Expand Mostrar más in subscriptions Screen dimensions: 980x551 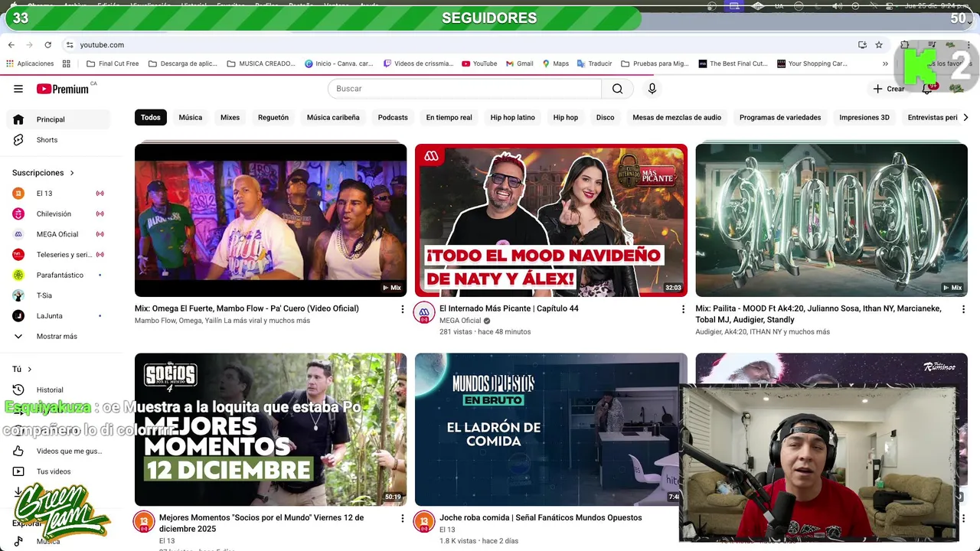tap(58, 337)
